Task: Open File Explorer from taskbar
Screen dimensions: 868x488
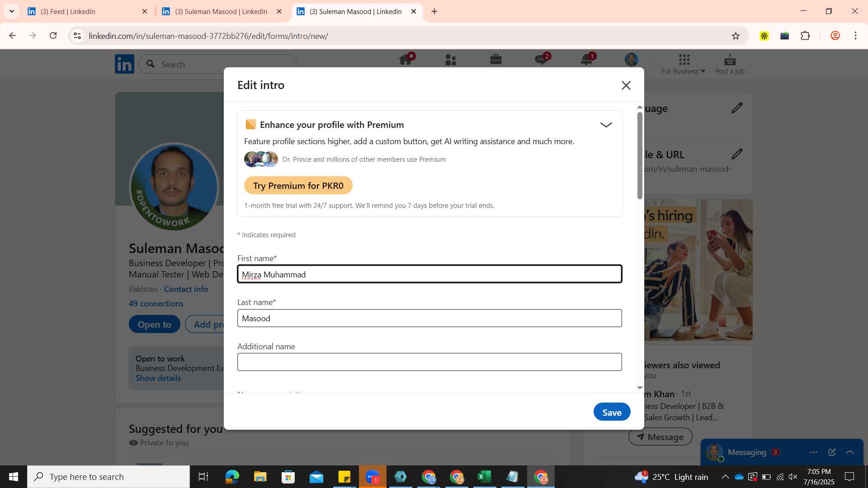Action: [x=260, y=477]
